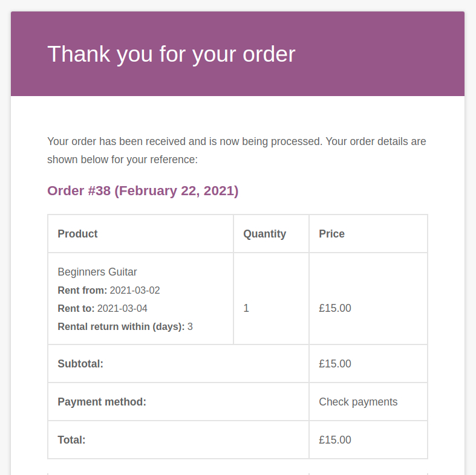Click the Subtotal amount £15.00

[335, 364]
